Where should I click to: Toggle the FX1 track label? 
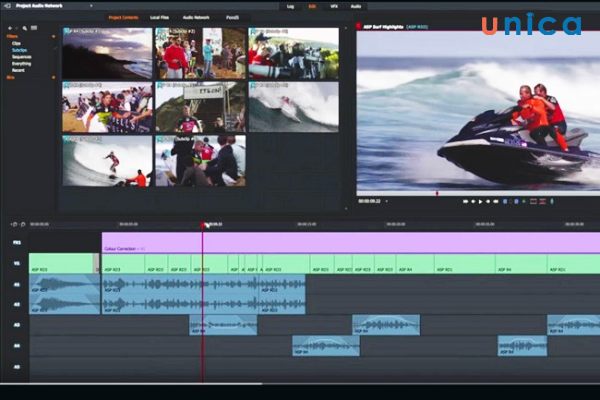tap(16, 243)
